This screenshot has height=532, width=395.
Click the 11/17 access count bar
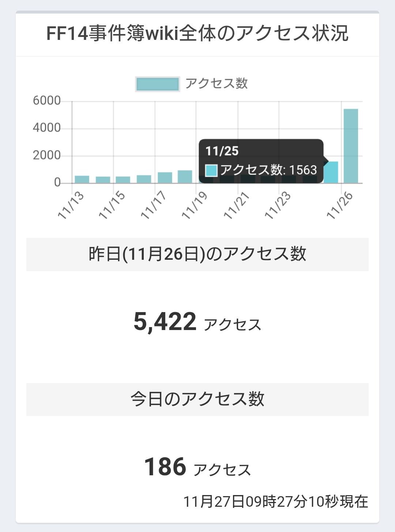click(165, 177)
